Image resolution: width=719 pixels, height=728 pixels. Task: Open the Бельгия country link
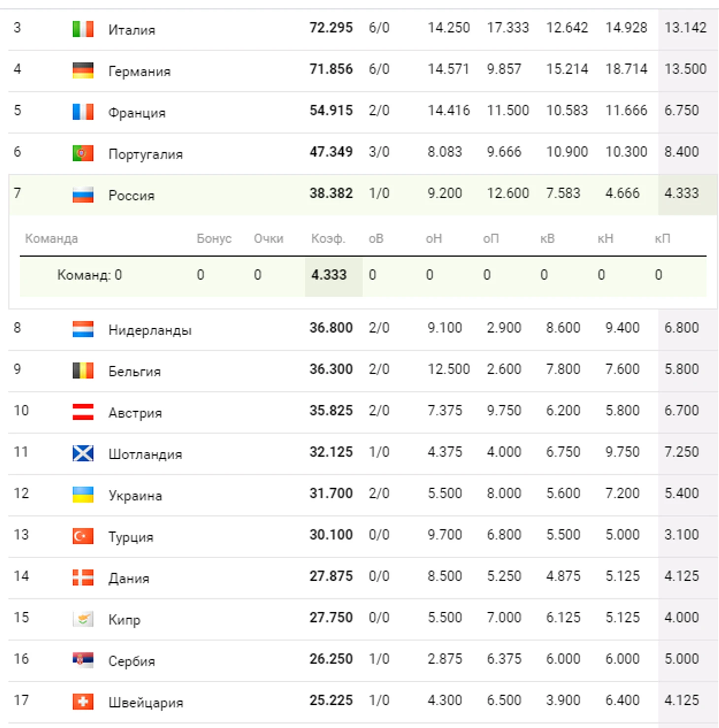pyautogui.click(x=134, y=371)
